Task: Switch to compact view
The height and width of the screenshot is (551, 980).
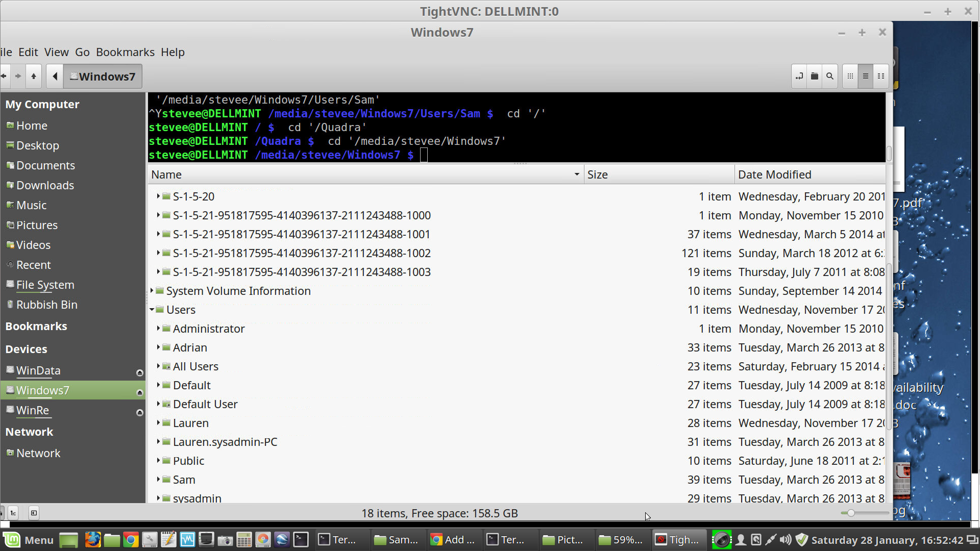Action: [x=881, y=77]
